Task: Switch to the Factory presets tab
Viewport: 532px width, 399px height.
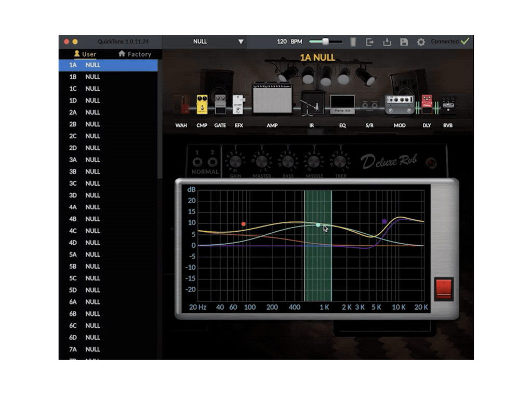Action: [x=135, y=54]
